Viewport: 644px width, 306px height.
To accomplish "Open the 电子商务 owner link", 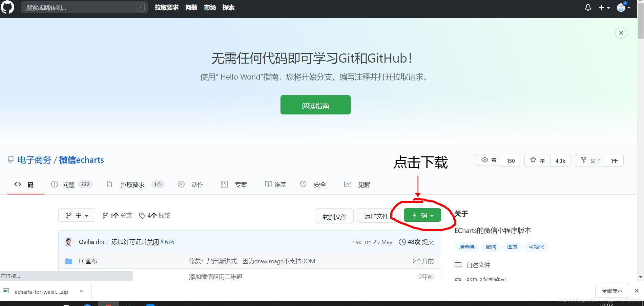I will 34,160.
